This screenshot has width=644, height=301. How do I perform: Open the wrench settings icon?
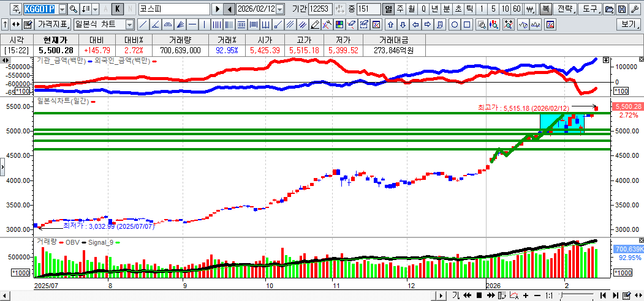[x=634, y=9]
